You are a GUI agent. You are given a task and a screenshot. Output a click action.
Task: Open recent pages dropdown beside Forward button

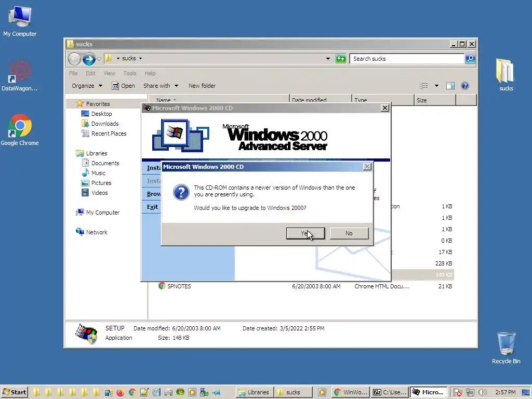(x=99, y=59)
